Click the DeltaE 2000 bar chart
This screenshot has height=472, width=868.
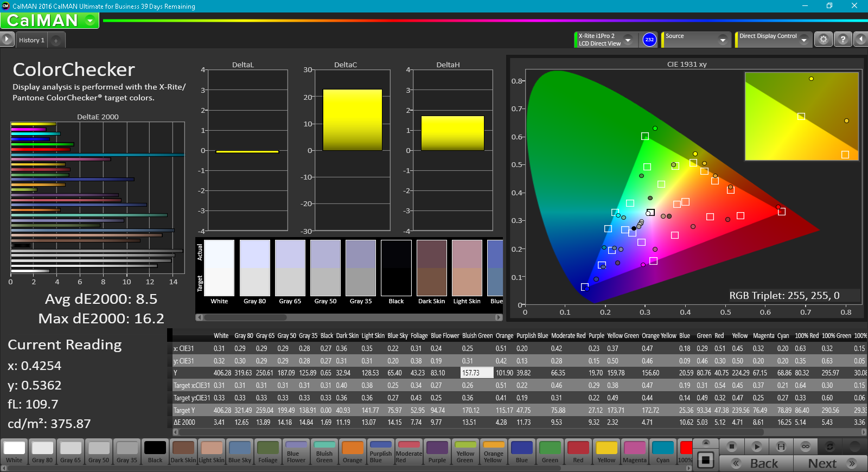98,198
